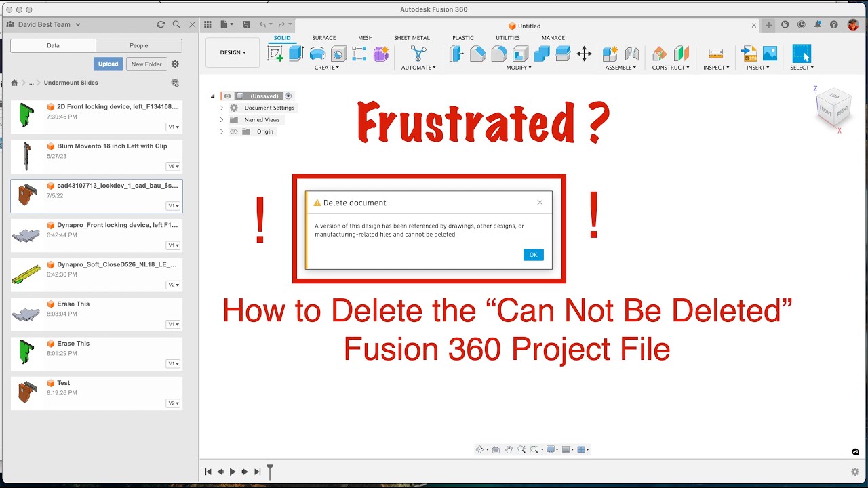Select the Rectangular Pattern tool
Image resolution: width=868 pixels, height=488 pixels.
pyautogui.click(x=360, y=54)
